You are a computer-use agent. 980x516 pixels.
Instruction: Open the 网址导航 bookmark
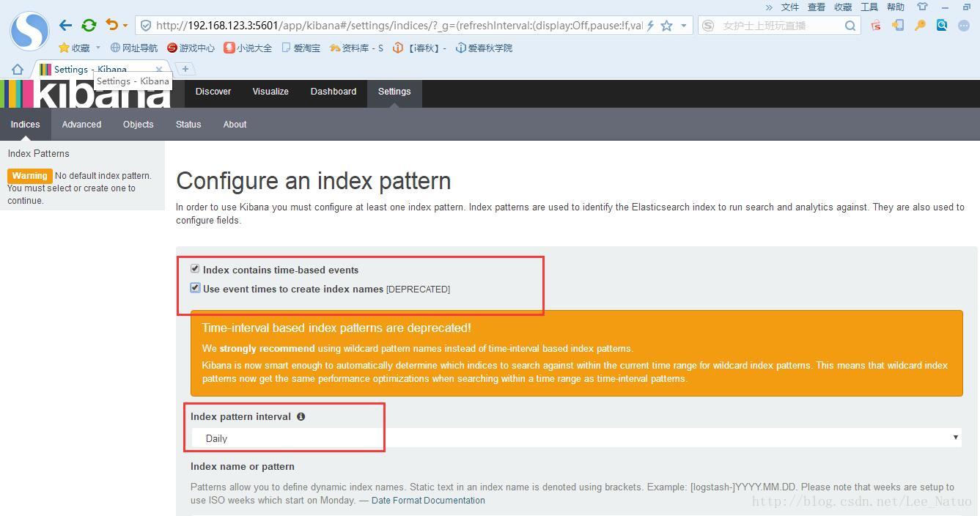(134, 48)
